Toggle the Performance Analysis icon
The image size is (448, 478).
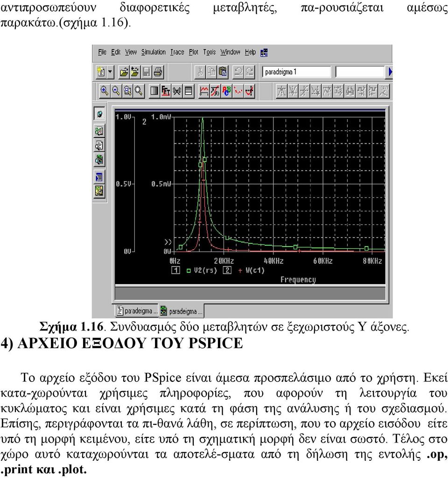(177, 91)
